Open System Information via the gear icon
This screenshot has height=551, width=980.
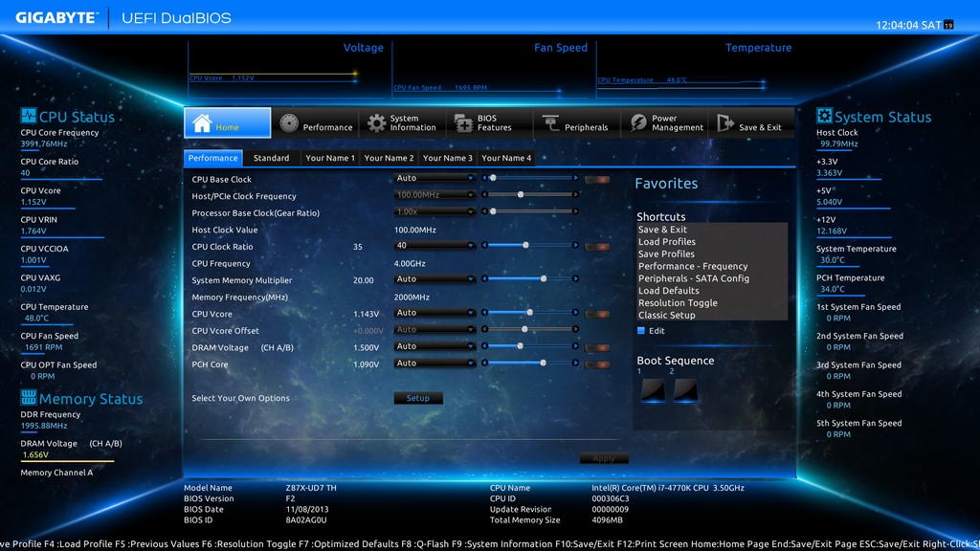point(376,123)
